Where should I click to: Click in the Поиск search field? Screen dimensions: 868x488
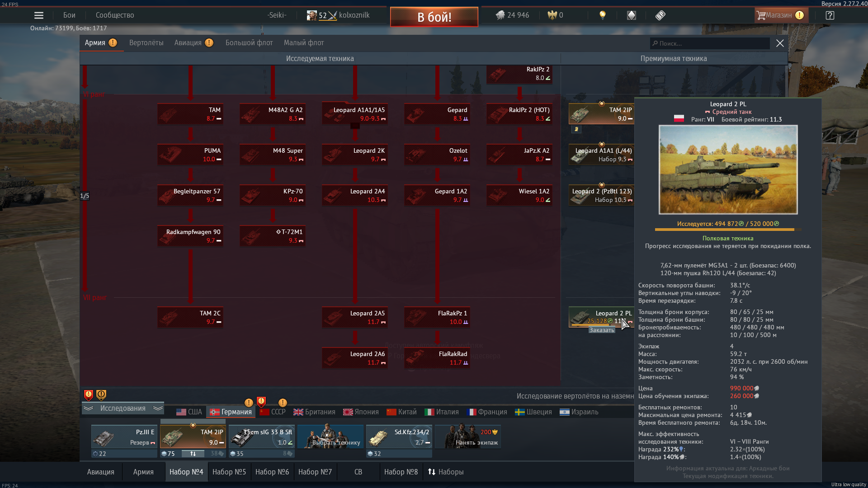tap(710, 43)
